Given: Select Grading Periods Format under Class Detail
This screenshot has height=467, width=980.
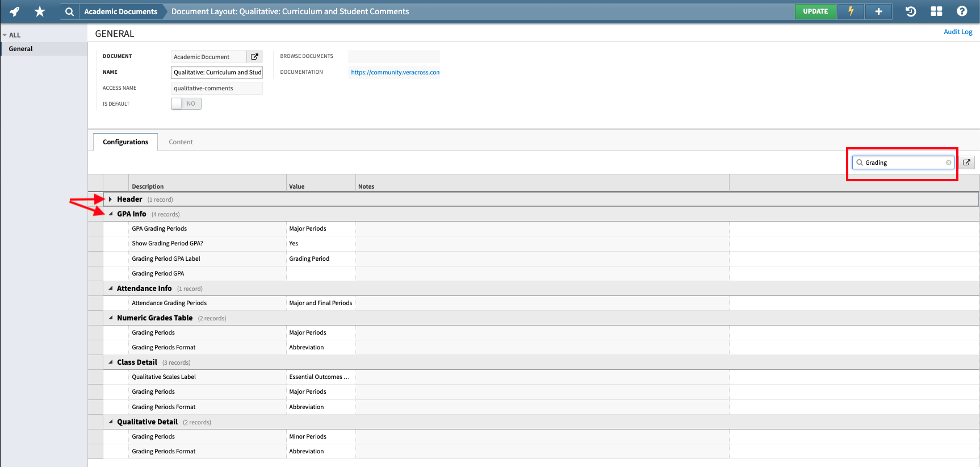Looking at the screenshot, I should pyautogui.click(x=534, y=407).
